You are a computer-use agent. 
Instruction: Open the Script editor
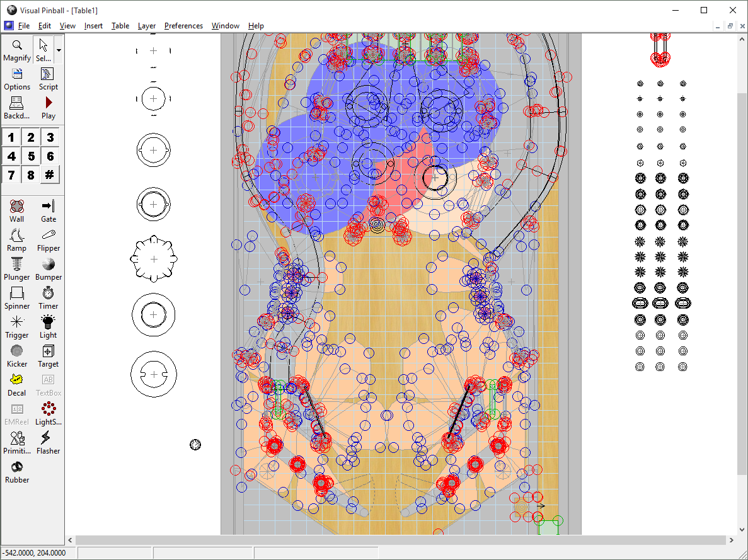pos(49,79)
